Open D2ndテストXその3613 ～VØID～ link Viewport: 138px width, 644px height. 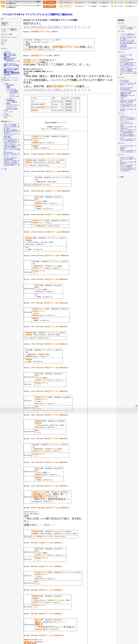[127, 125]
